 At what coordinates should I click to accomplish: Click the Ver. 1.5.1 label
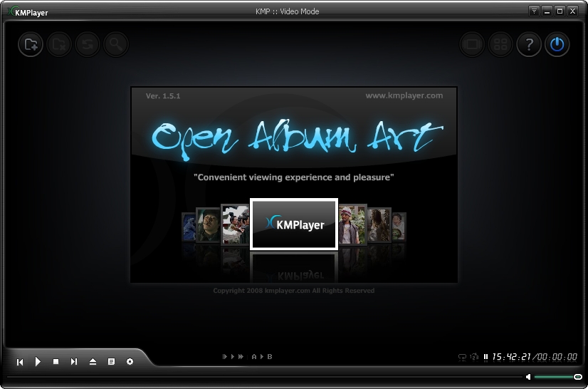pos(163,95)
